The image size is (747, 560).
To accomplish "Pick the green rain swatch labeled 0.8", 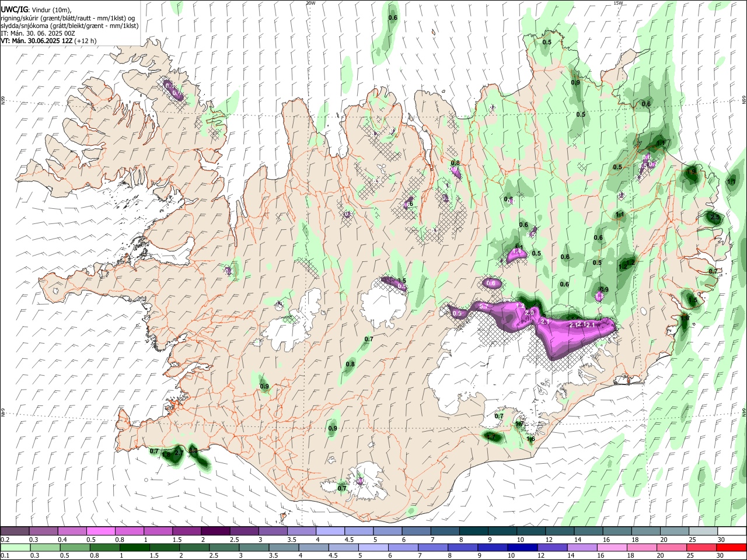I will point(104,547).
